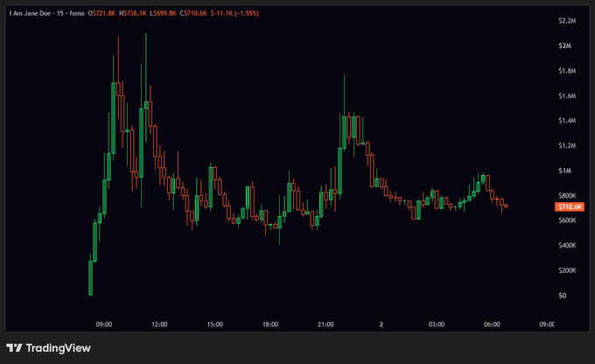Click the change value -11.1K (-1.55%)
The width and height of the screenshot is (595, 364).
coord(234,13)
